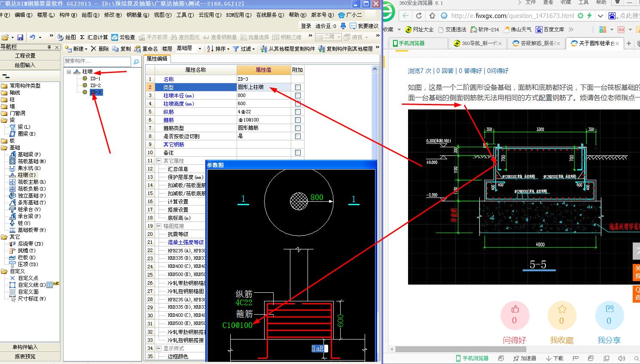Toggle 附加 checkbox for 是否按板边切割 row

pos(298,136)
